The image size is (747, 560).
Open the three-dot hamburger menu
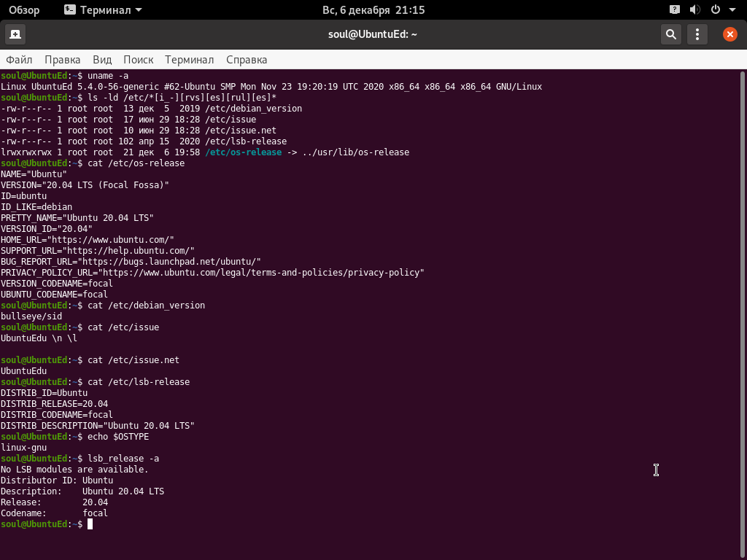click(x=697, y=34)
